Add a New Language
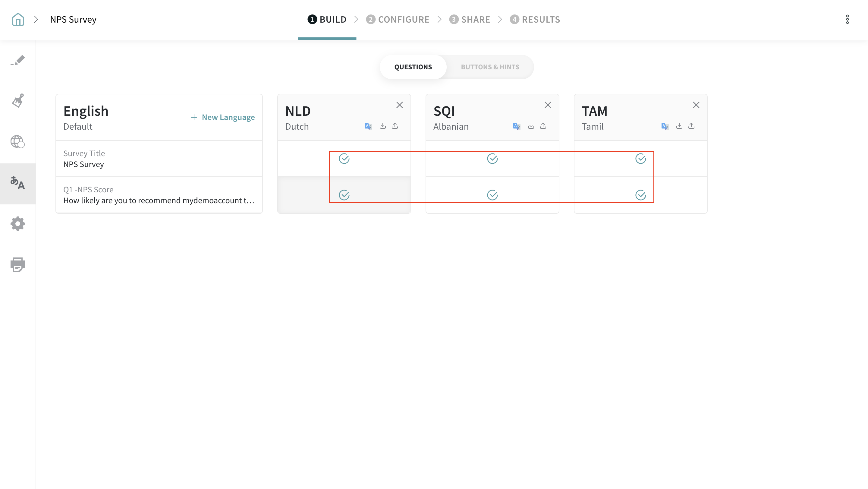The height and width of the screenshot is (489, 868). coord(223,117)
